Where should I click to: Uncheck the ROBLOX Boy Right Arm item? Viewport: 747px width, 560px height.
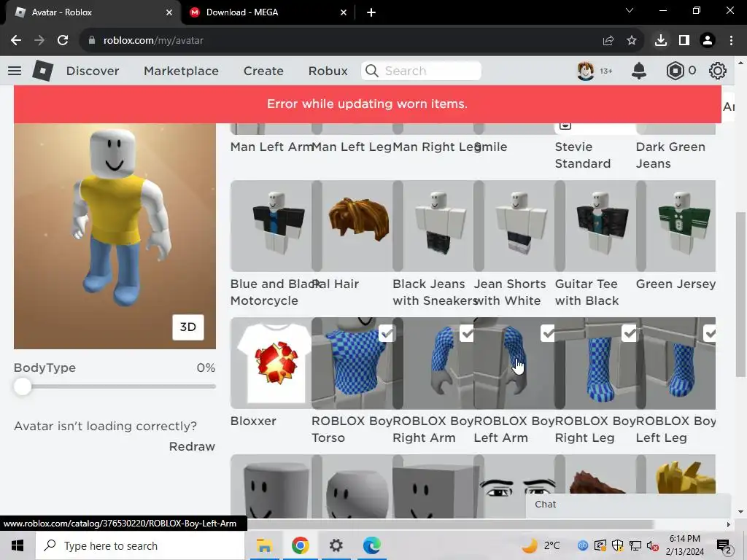point(468,333)
